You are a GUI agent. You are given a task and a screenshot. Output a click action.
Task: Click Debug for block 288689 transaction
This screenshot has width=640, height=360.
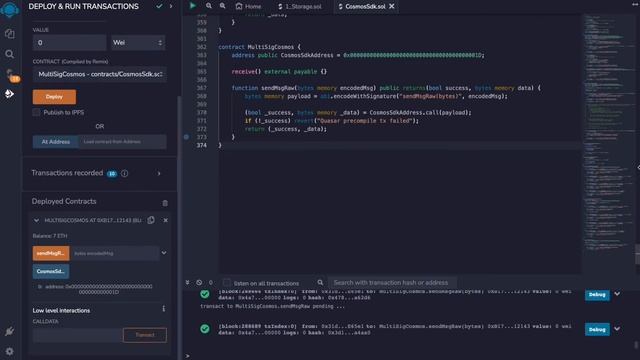[x=597, y=329]
